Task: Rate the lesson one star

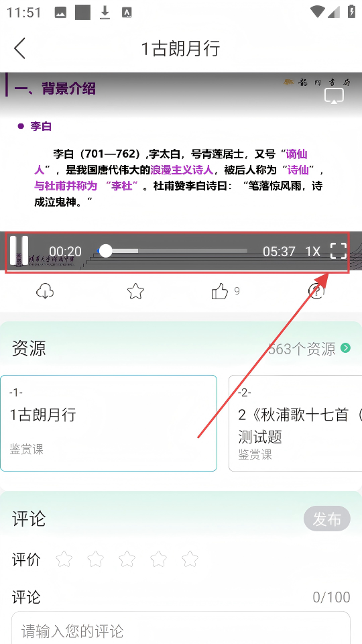Action: click(64, 559)
